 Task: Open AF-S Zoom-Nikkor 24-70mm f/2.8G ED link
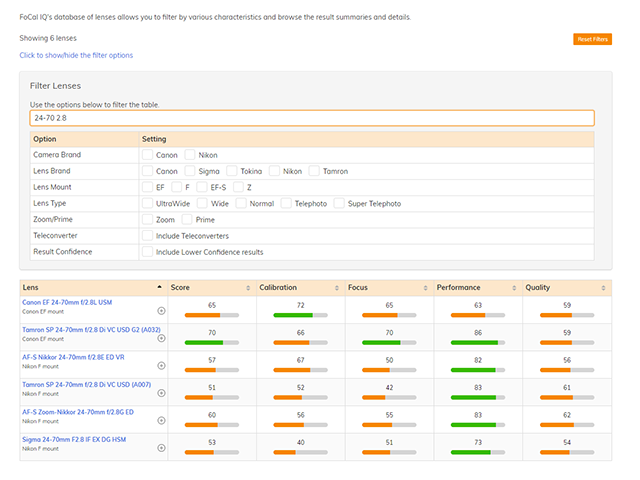[78, 412]
